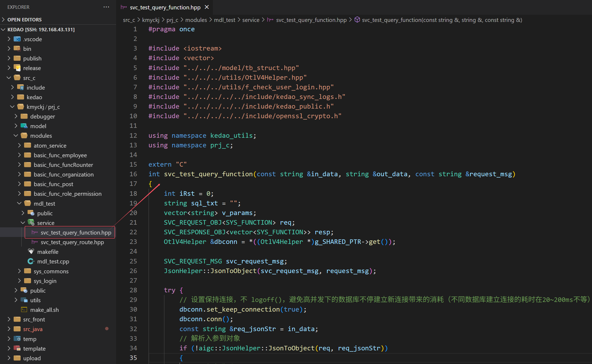The height and width of the screenshot is (364, 592).
Task: Click the function symbol icon in breadcrumb
Action: point(357,20)
